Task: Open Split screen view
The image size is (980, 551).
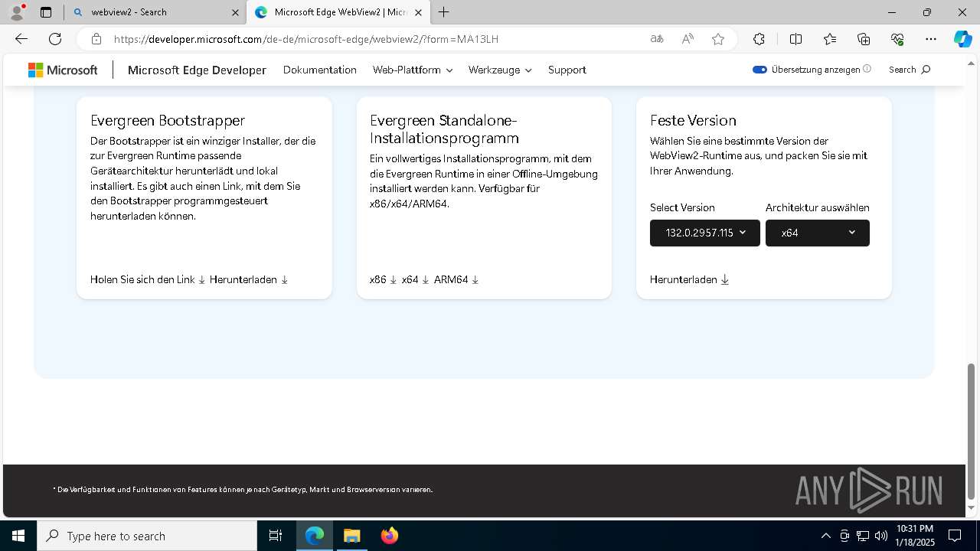Action: click(x=795, y=39)
